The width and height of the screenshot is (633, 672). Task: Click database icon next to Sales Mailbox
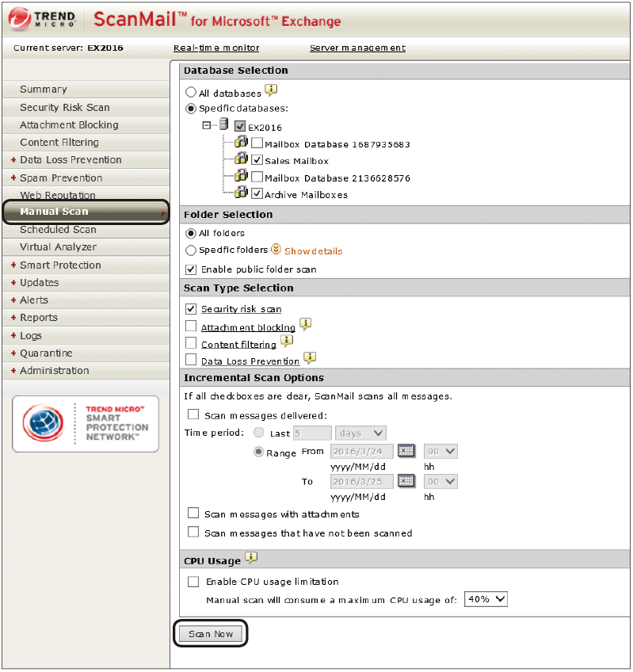pos(242,158)
